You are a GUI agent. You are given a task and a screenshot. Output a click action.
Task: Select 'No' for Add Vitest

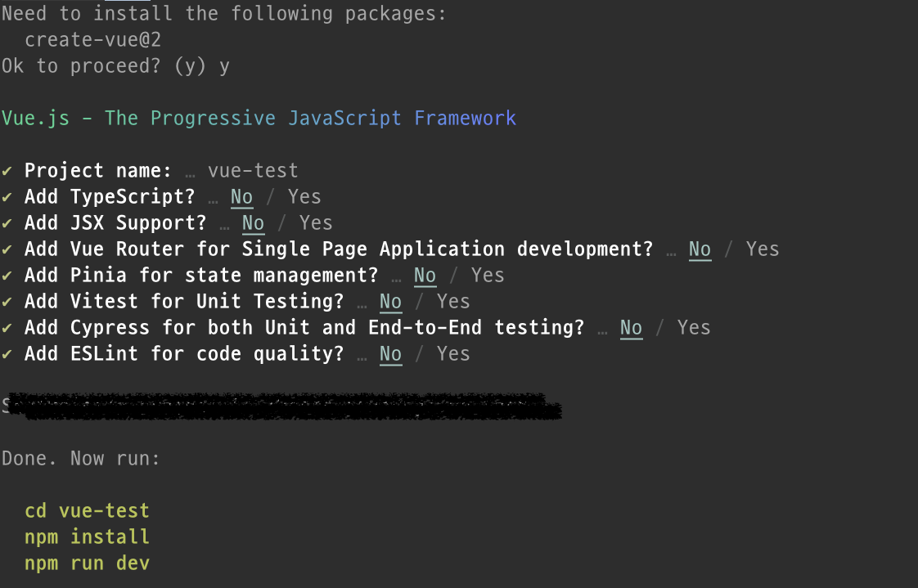390,301
